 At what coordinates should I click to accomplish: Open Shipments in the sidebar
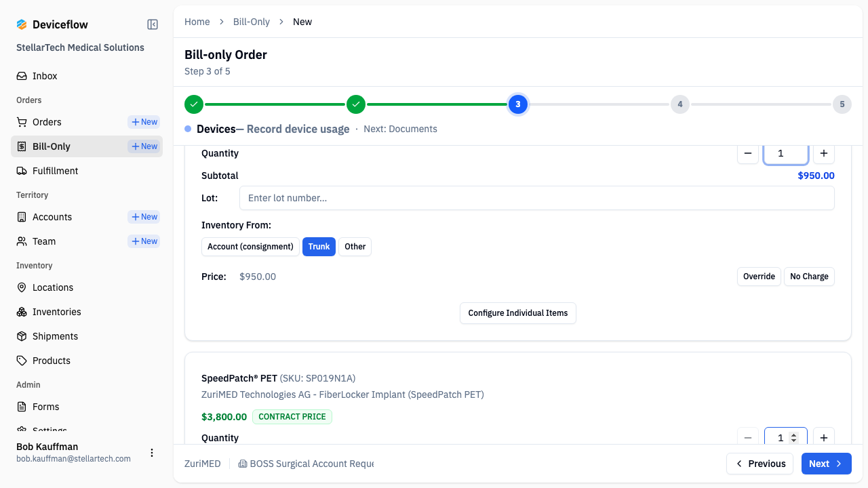(x=87, y=336)
